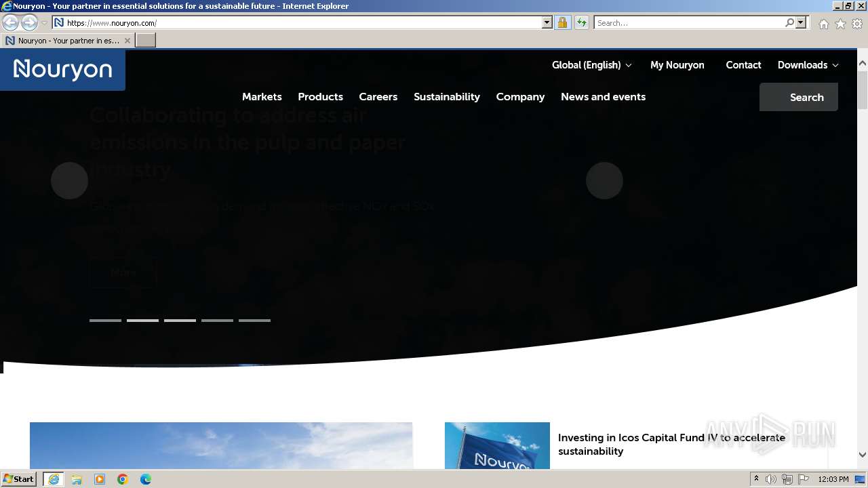This screenshot has height=488, width=868.
Task: Click the Windows Start button
Action: pos(19,479)
